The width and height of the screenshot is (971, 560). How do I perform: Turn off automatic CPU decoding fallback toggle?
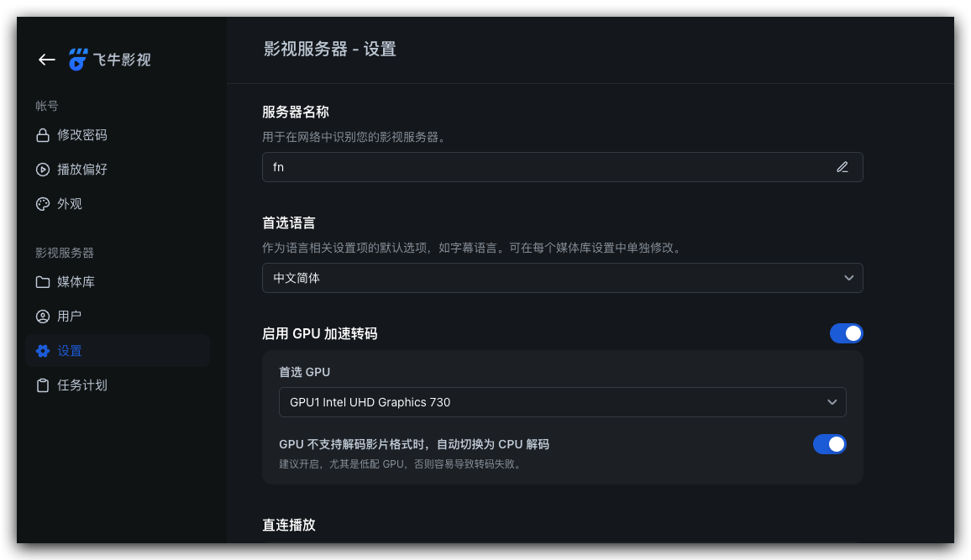(x=829, y=444)
